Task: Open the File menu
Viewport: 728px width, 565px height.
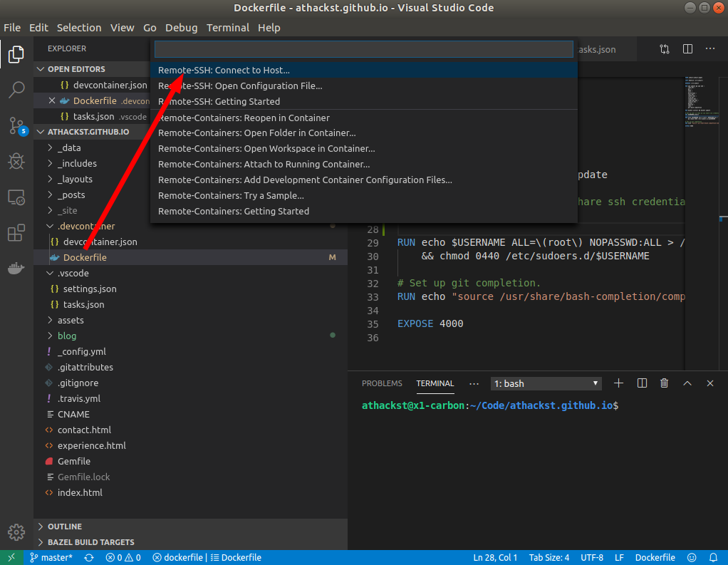Action: (12, 28)
